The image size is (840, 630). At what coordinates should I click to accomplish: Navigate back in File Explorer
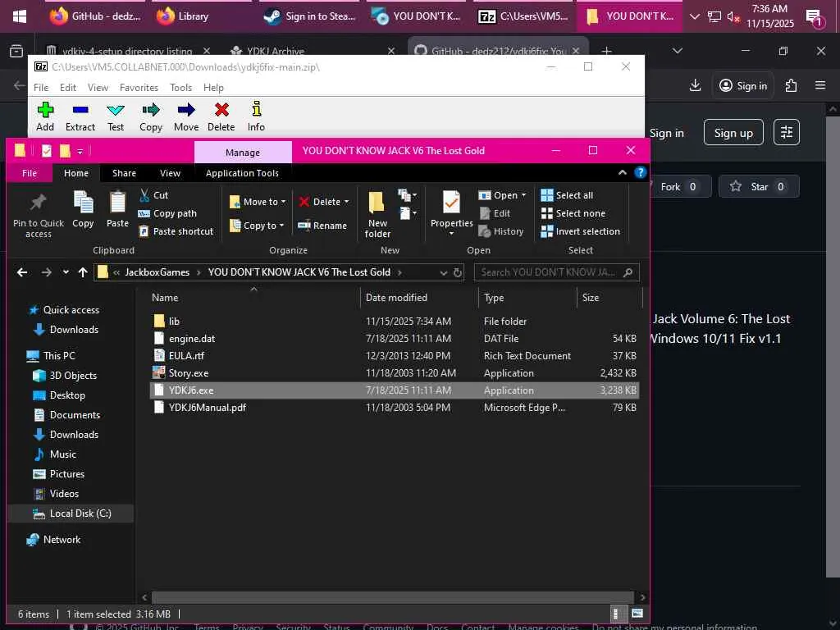pyautogui.click(x=22, y=272)
